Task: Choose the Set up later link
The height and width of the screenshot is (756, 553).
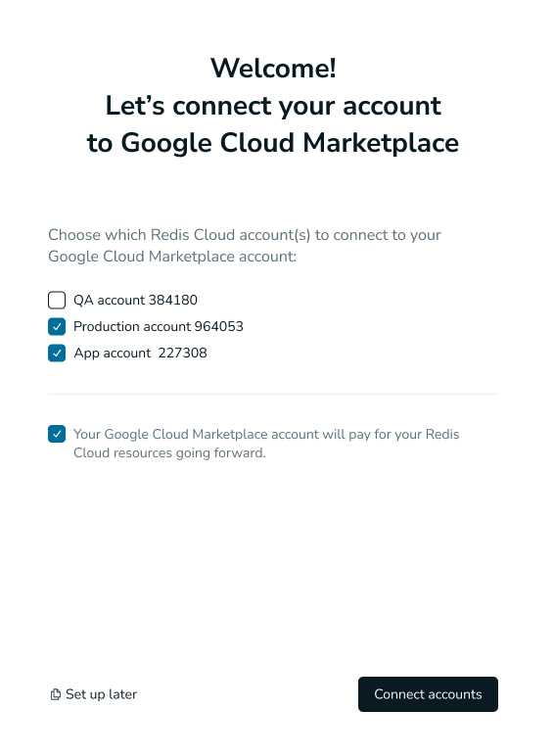Action: [x=94, y=694]
